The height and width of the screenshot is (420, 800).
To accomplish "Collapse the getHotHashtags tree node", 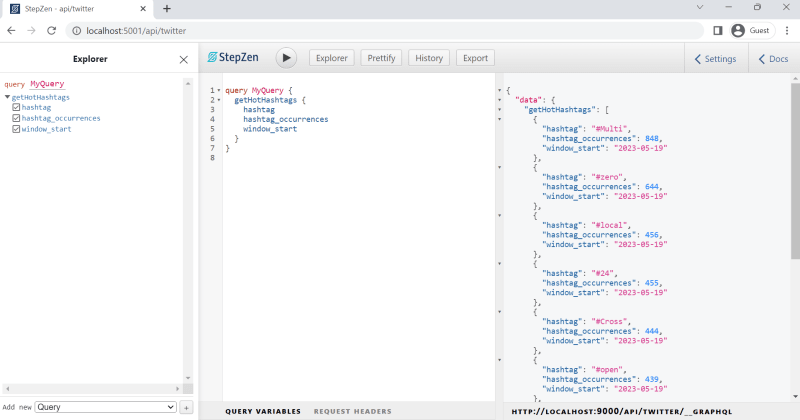I will click(7, 97).
